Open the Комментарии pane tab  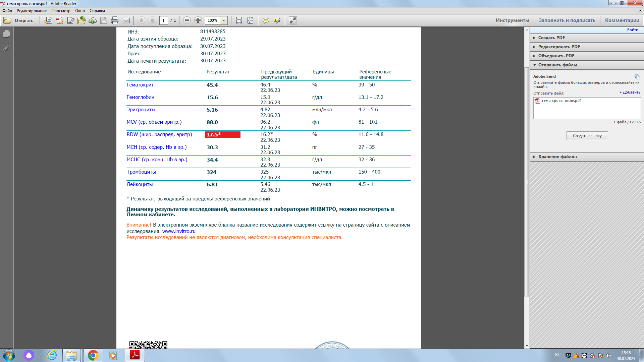pos(622,20)
